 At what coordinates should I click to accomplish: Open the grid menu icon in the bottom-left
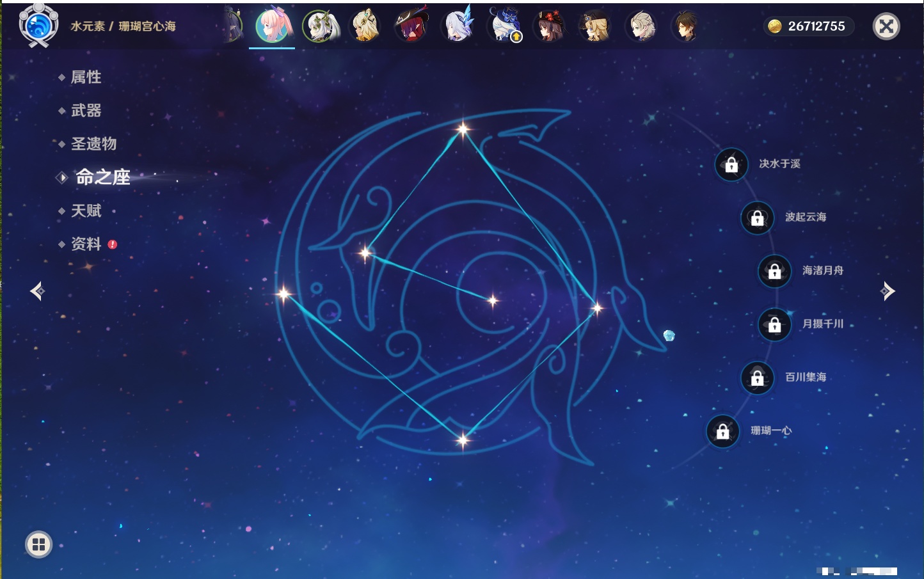(x=38, y=544)
